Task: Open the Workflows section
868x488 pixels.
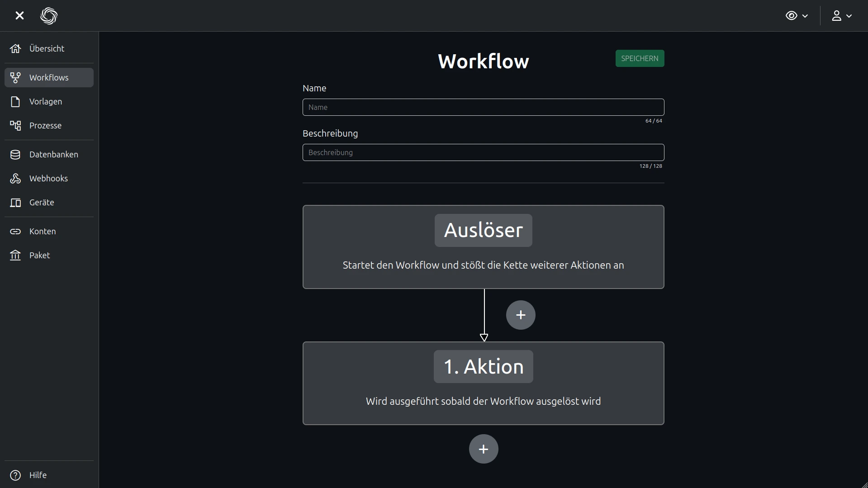Action: [49, 77]
